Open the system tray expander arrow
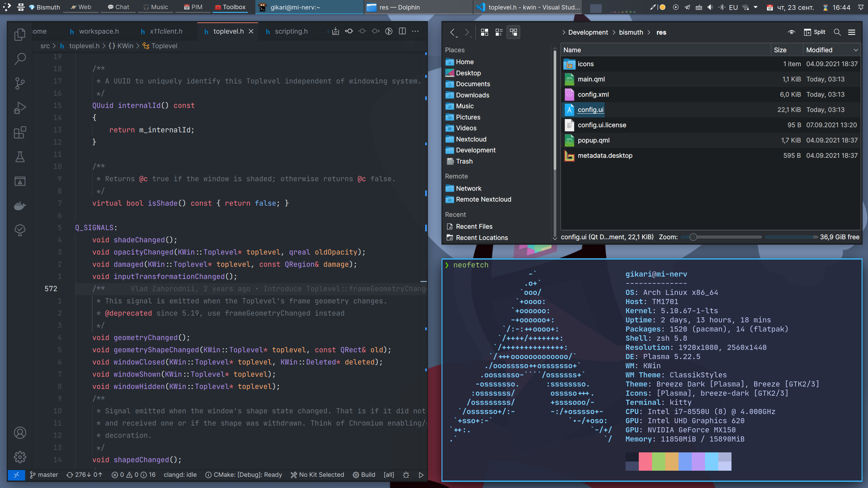 [756, 7]
